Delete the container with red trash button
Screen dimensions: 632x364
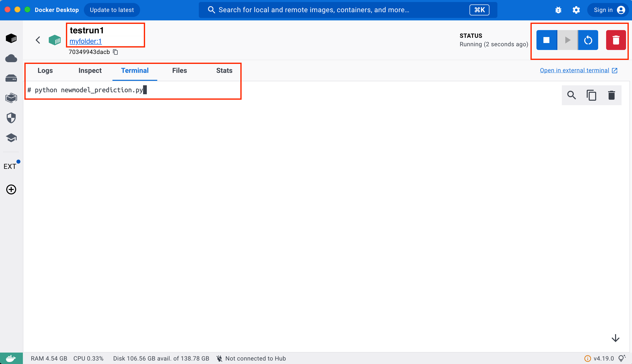pos(616,40)
